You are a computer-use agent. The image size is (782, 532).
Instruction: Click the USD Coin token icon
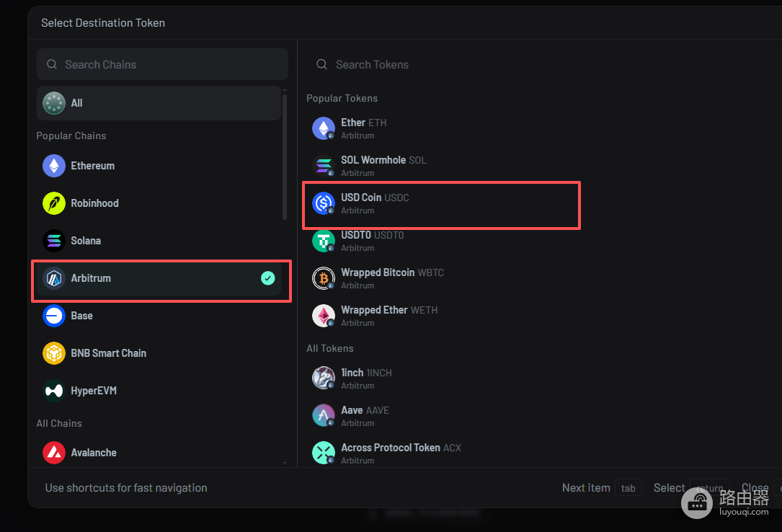click(323, 203)
